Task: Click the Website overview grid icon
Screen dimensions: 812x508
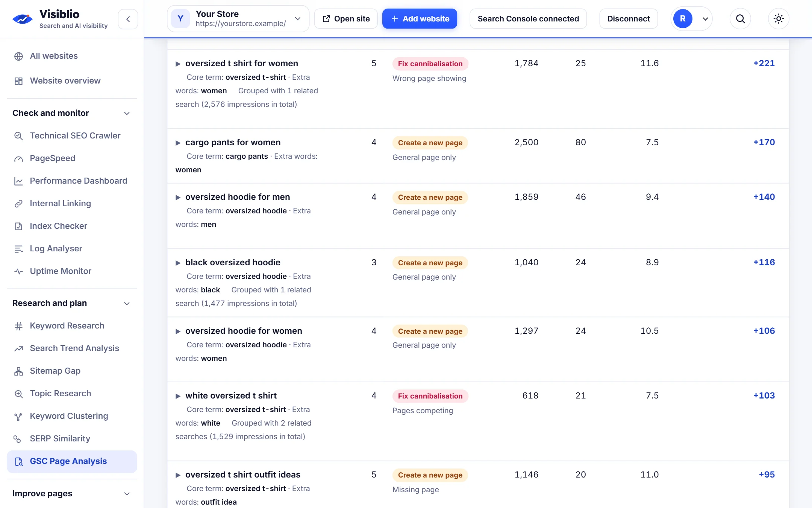Action: pyautogui.click(x=18, y=81)
